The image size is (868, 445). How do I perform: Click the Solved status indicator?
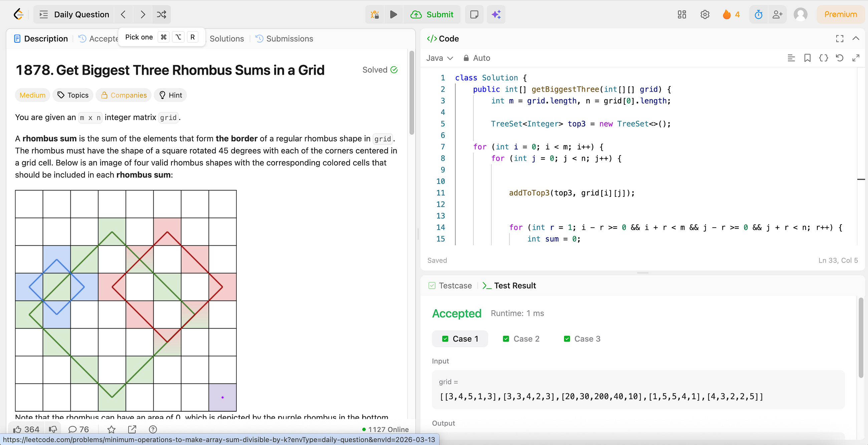[x=380, y=70]
